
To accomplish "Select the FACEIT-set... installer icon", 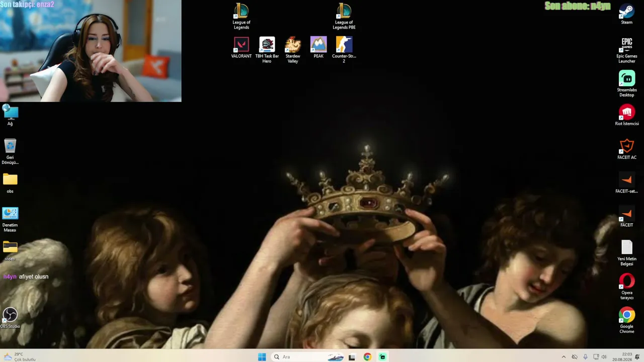I will (626, 183).
